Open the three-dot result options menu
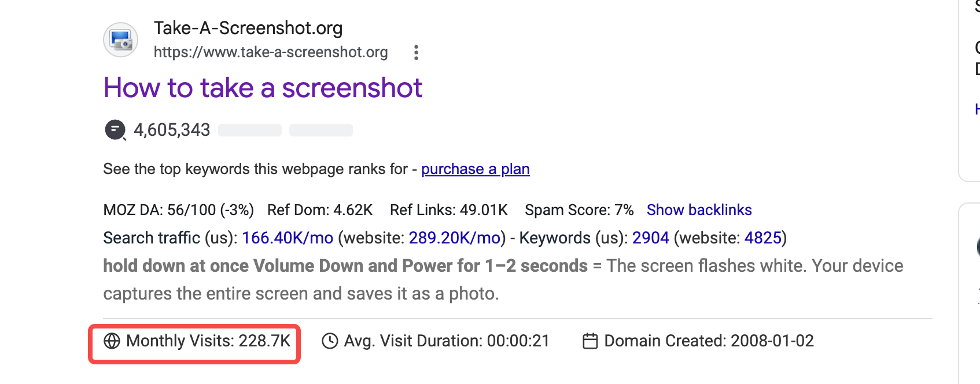 tap(416, 53)
